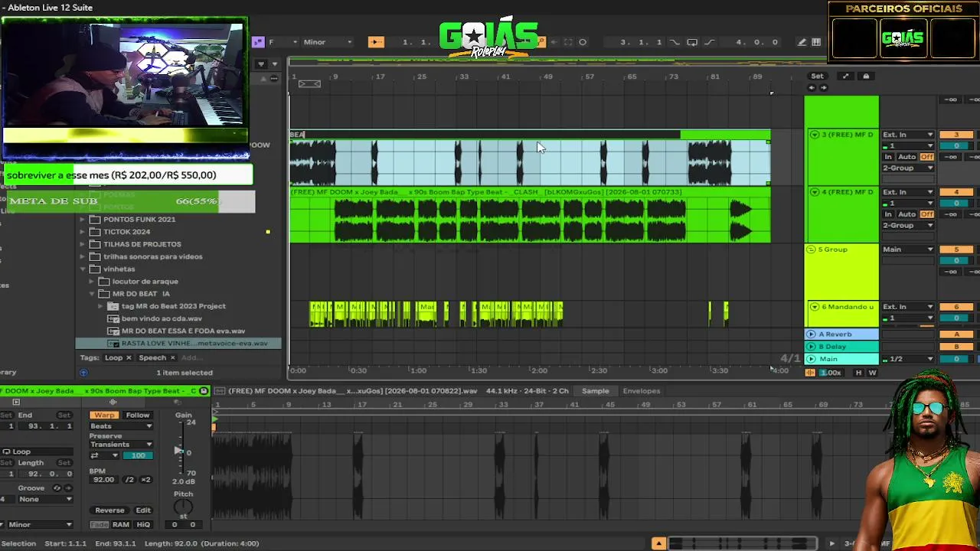
Task: Toggle the HiQ button
Action: [143, 525]
